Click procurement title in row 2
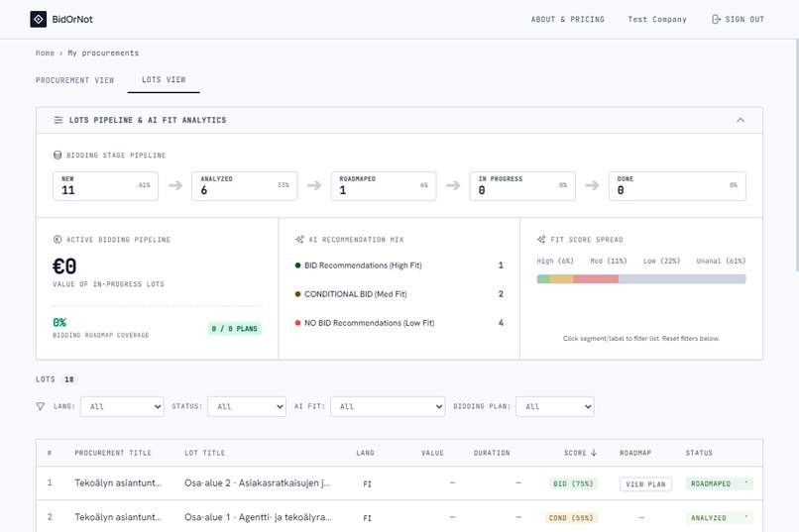 pyautogui.click(x=118, y=517)
